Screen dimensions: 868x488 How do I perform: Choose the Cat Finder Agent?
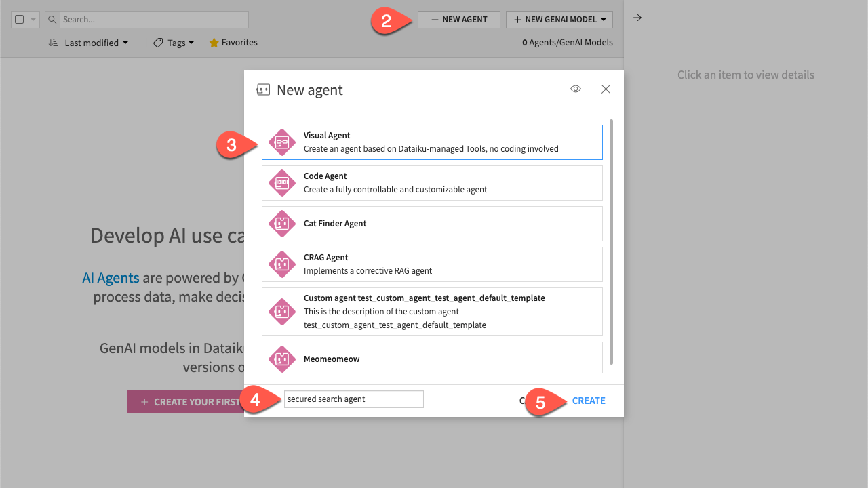[x=432, y=223]
